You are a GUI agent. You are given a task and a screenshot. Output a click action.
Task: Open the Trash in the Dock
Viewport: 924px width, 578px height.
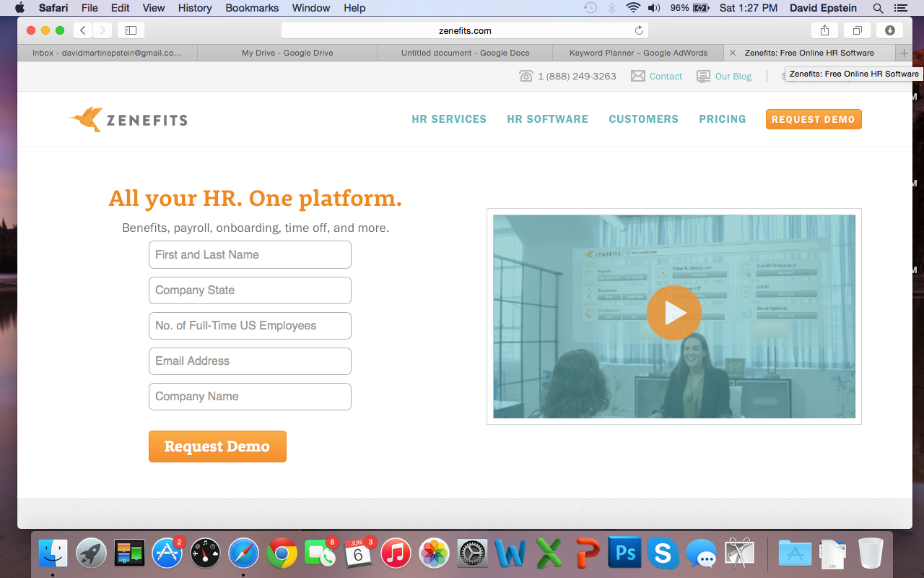pos(871,554)
